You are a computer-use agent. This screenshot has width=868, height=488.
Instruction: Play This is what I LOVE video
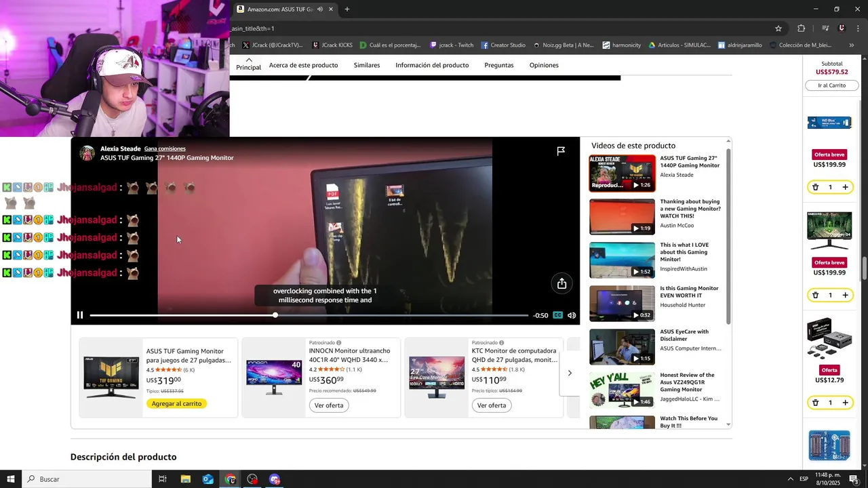(622, 260)
